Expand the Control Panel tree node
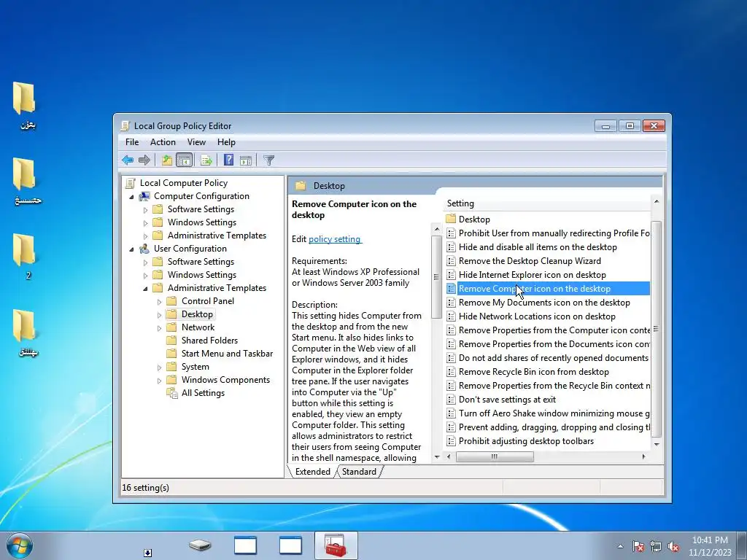This screenshot has height=560, width=747. [x=159, y=301]
